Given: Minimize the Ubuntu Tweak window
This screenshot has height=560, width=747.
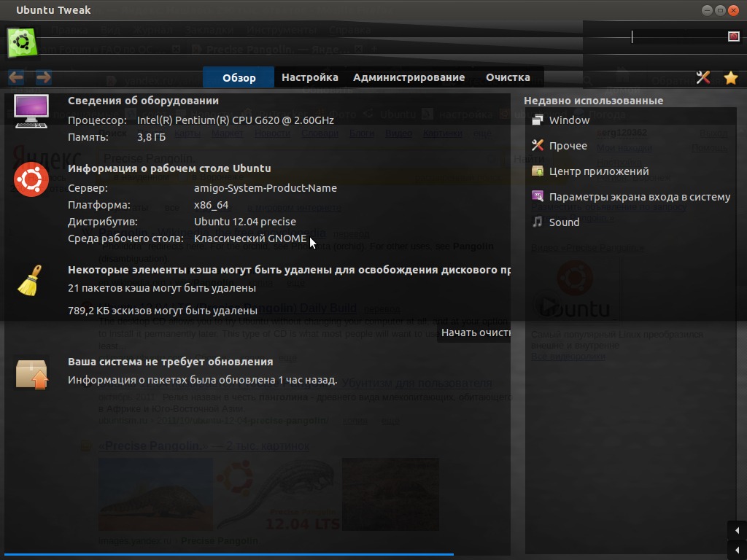Looking at the screenshot, I should coord(707,10).
